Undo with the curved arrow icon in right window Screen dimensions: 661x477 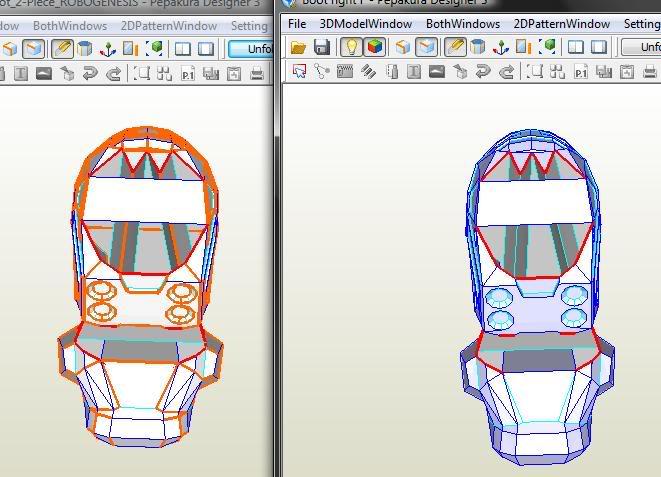point(483,72)
